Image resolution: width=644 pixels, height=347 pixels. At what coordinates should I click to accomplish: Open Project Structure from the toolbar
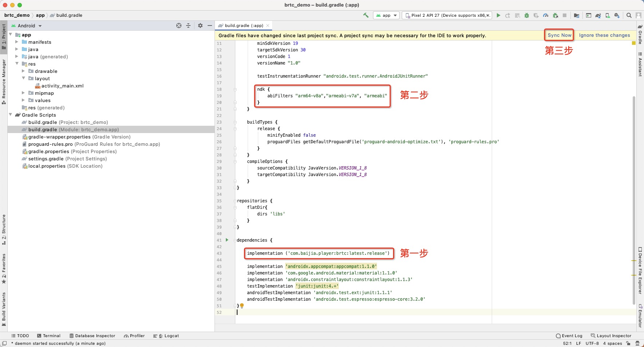pos(577,15)
